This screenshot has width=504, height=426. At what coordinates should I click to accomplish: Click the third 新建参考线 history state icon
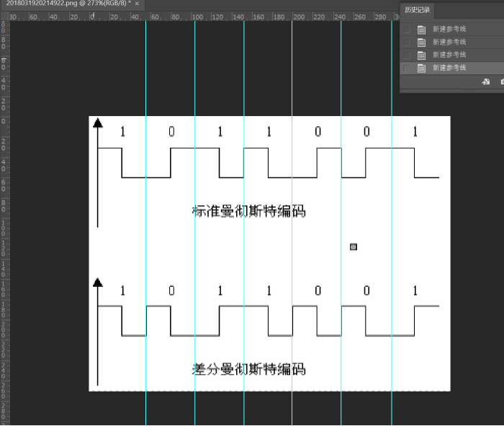click(x=421, y=56)
